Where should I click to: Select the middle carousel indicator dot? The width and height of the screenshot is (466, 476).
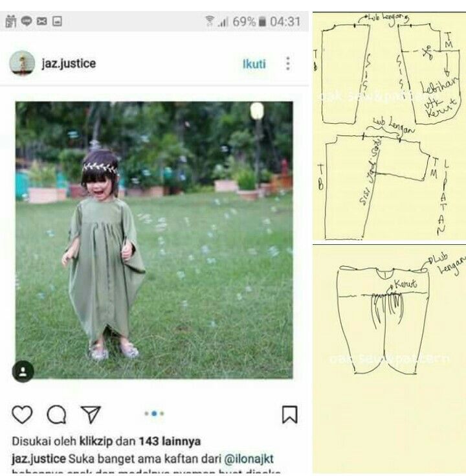click(x=154, y=413)
